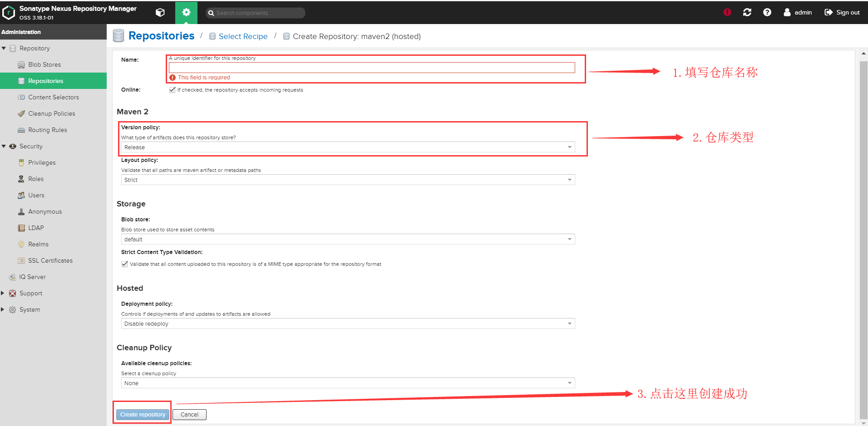Click the Privileges badge icon
Viewport: 868px width, 426px height.
pyautogui.click(x=21, y=163)
